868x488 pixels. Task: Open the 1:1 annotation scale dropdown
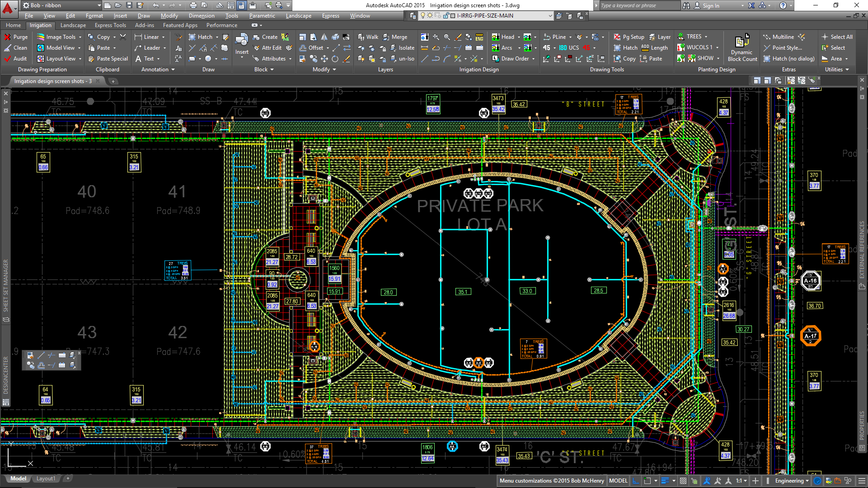tap(741, 481)
